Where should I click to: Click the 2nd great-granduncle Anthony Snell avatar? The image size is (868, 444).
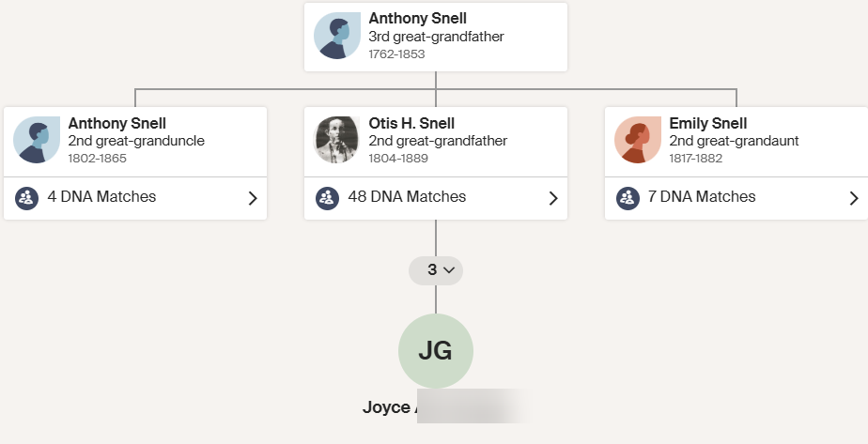[37, 141]
